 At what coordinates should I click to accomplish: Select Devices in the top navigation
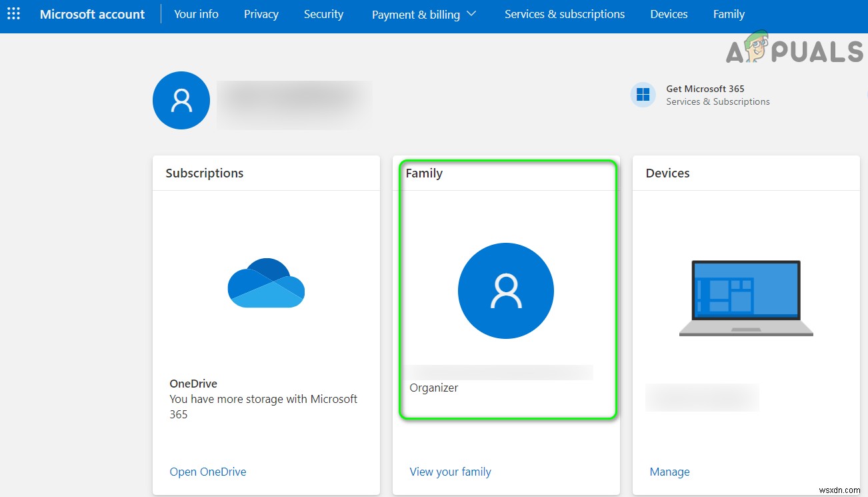pos(669,14)
